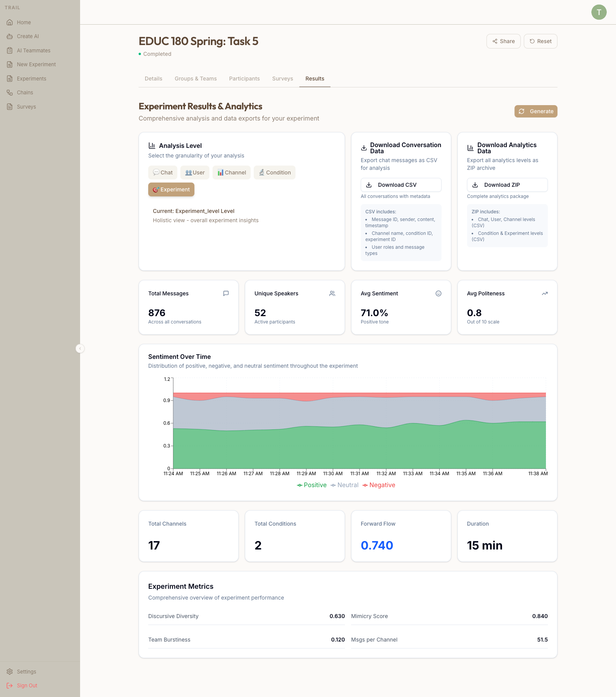The height and width of the screenshot is (697, 616).
Task: Open AI Teammates clipboard icon
Action: (x=10, y=50)
